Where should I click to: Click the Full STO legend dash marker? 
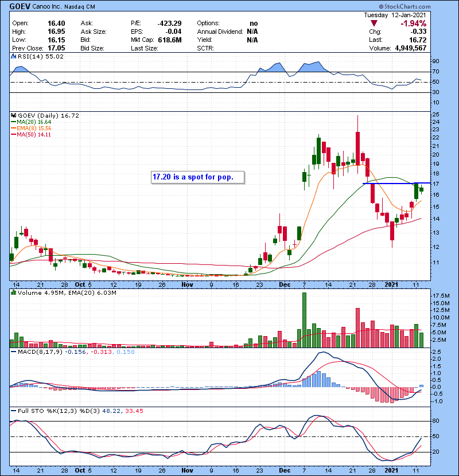click(x=13, y=411)
